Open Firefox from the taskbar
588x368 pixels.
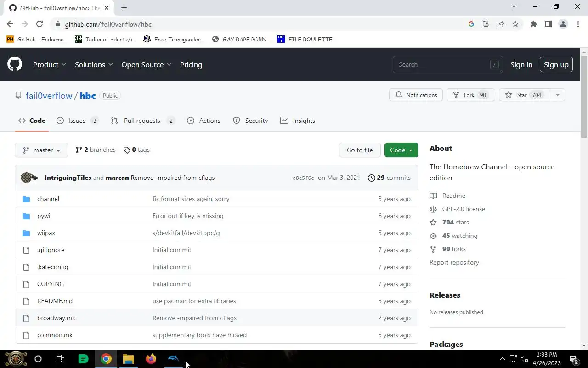point(151,359)
